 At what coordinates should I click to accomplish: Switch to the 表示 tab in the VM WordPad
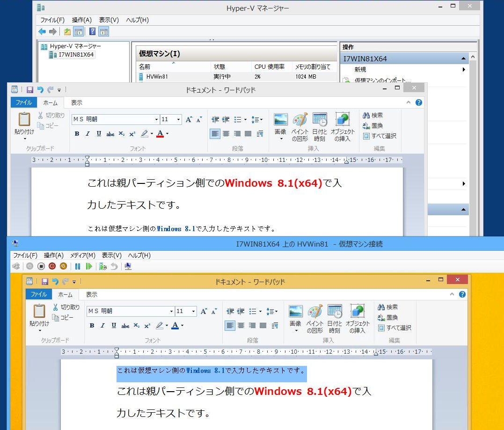pos(91,294)
